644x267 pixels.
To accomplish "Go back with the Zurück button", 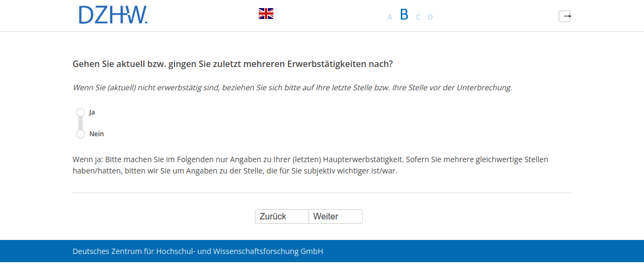I will coord(281,216).
